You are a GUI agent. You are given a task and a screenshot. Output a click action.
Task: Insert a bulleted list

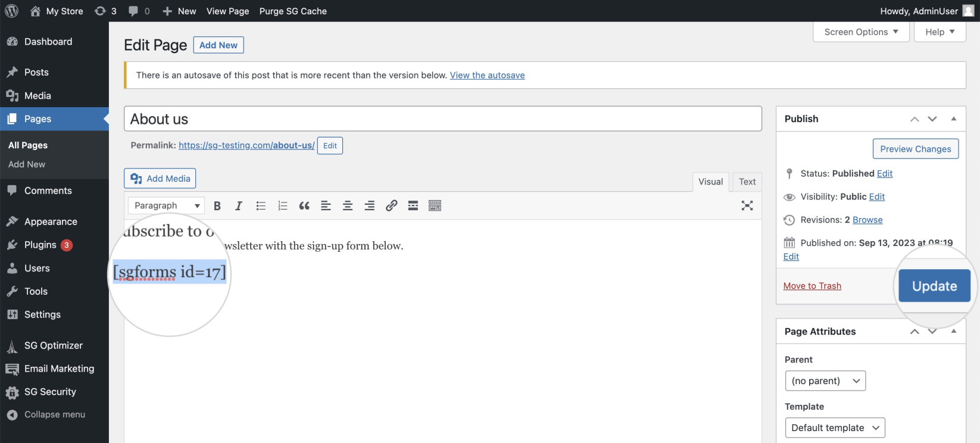click(x=261, y=205)
